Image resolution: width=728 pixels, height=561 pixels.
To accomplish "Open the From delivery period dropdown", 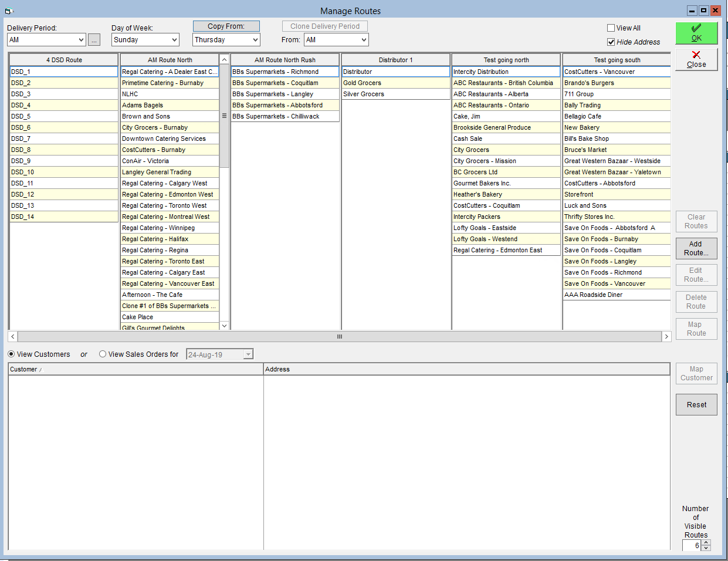I will [364, 39].
